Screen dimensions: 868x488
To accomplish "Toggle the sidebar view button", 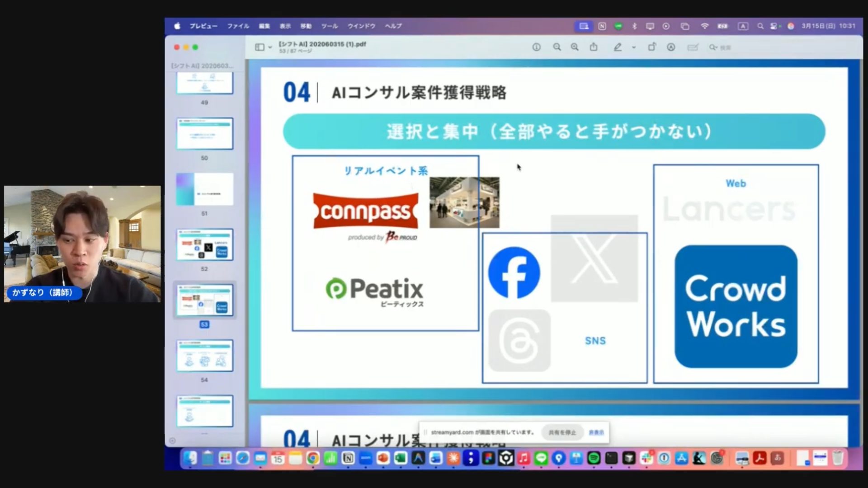I will click(259, 47).
